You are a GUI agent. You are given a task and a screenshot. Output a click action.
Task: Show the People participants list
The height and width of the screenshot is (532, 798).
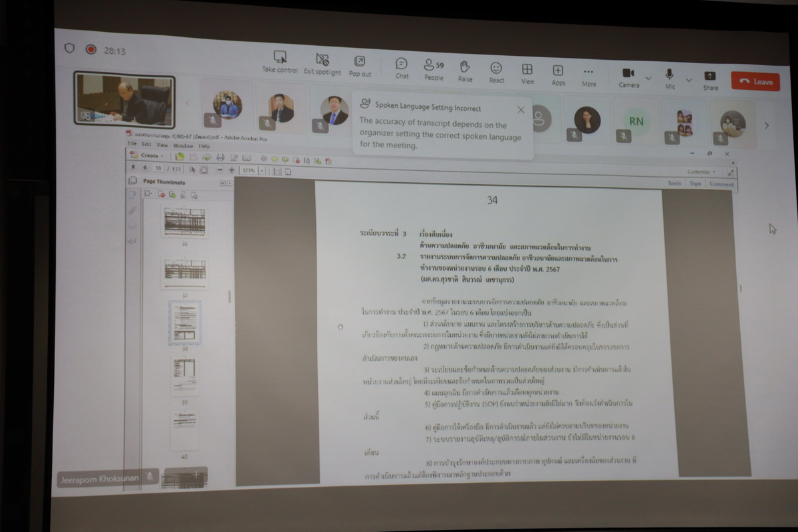click(434, 69)
